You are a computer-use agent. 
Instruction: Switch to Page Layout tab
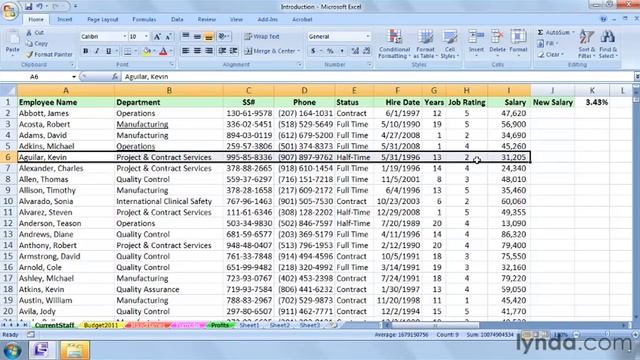click(x=102, y=20)
